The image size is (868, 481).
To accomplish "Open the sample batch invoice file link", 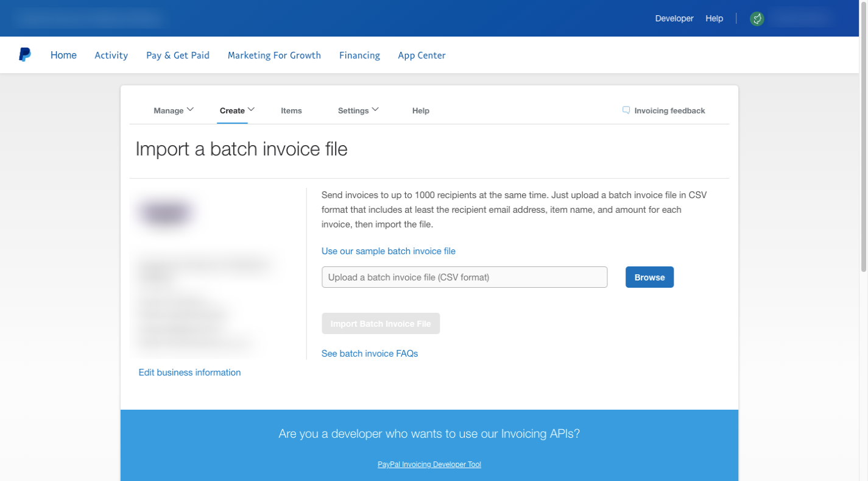I will (x=389, y=251).
